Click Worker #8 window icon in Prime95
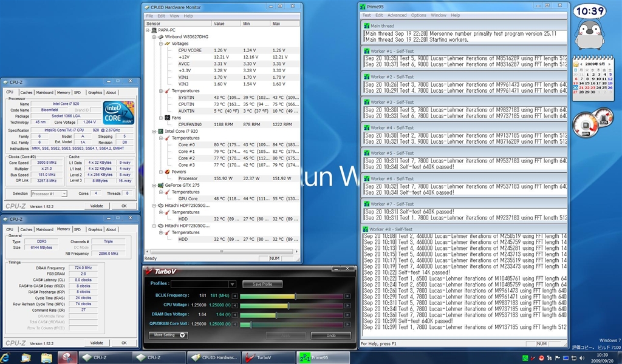 pyautogui.click(x=365, y=229)
